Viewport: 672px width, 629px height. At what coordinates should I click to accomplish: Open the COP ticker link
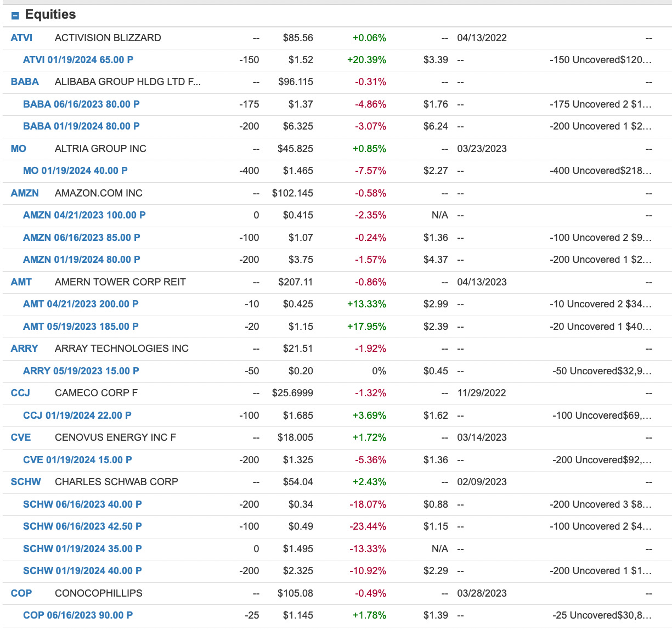point(21,593)
